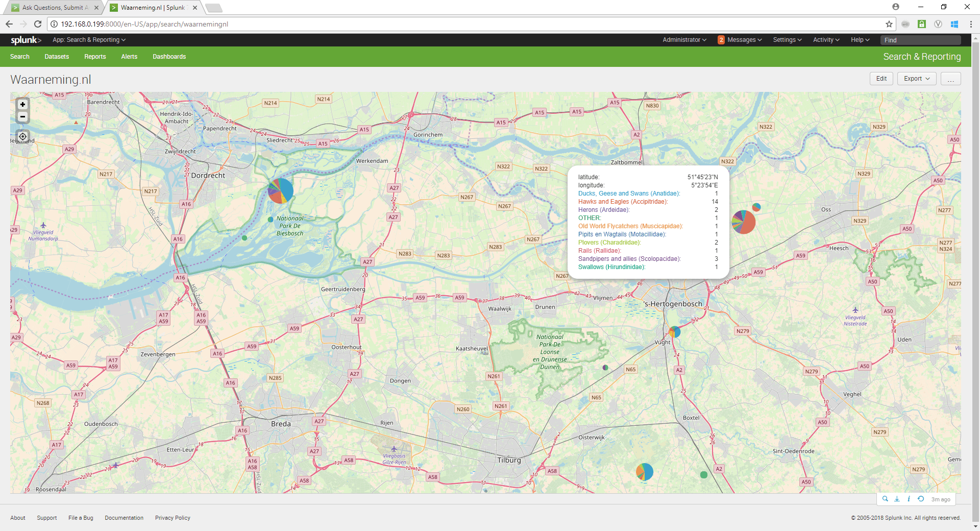Go to the Reports tab
980x531 pixels.
point(95,57)
